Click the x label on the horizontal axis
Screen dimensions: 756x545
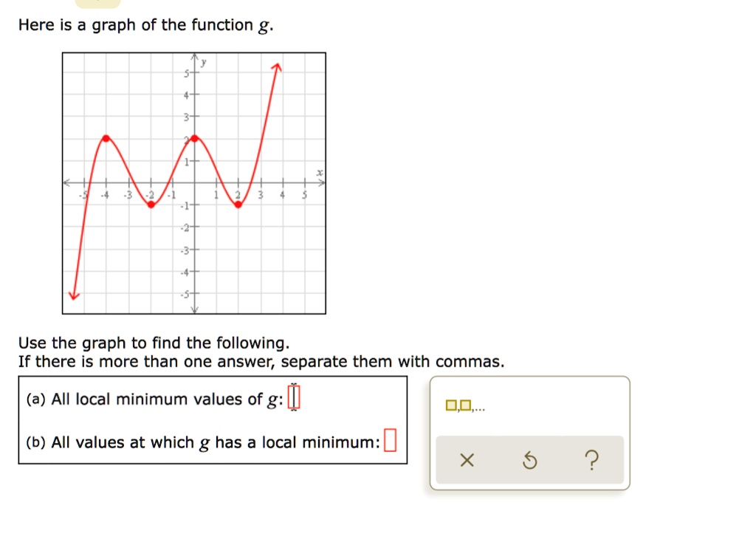318,171
